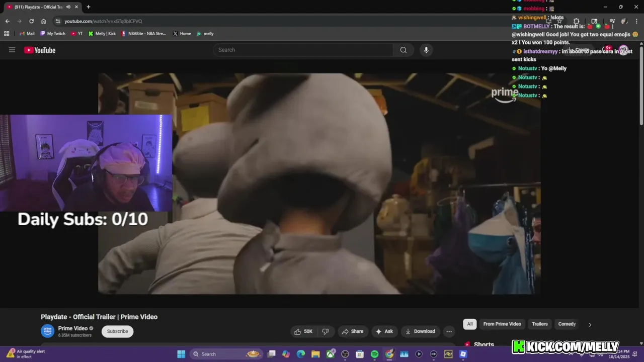The image size is (644, 362).
Task: Open Task View on the taskbar
Action: (272, 354)
